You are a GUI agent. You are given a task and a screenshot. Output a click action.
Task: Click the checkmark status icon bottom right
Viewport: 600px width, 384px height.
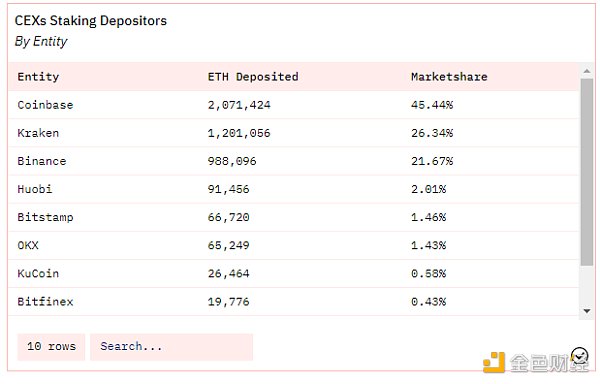[579, 356]
